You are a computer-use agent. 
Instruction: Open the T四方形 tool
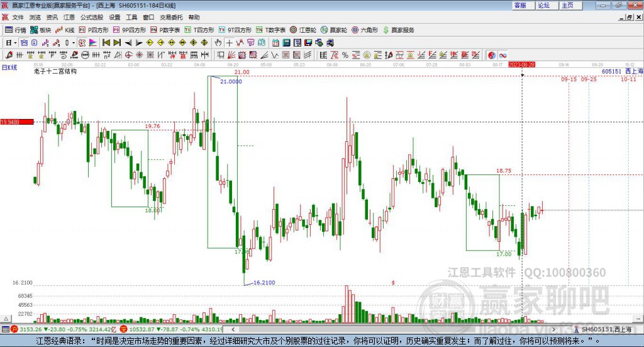click(x=199, y=30)
